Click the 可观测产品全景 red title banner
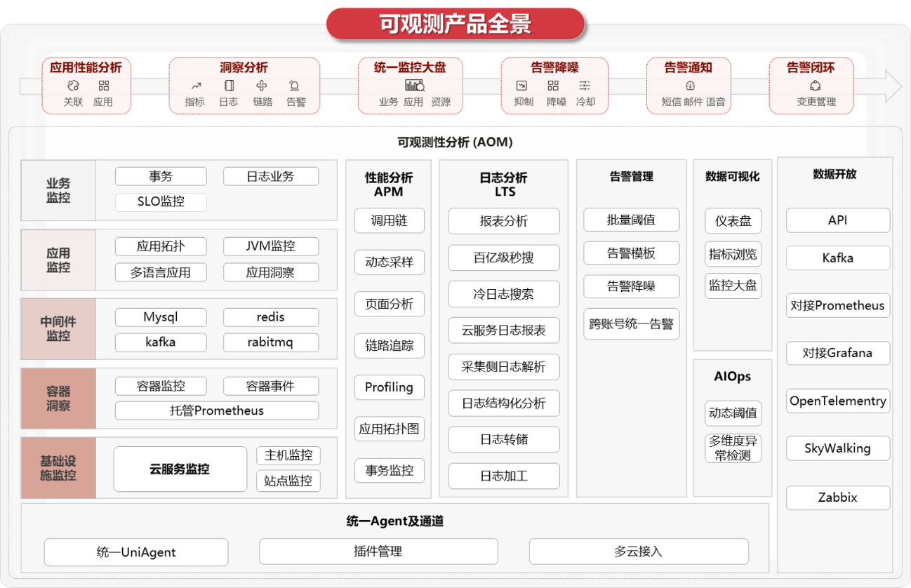The width and height of the screenshot is (911, 588). click(455, 24)
